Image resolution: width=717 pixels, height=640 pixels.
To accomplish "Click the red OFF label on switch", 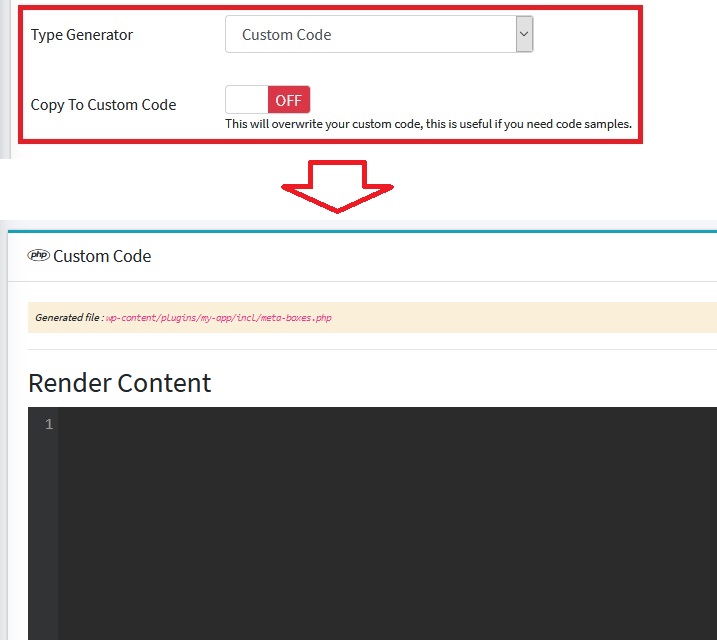I will pyautogui.click(x=289, y=100).
